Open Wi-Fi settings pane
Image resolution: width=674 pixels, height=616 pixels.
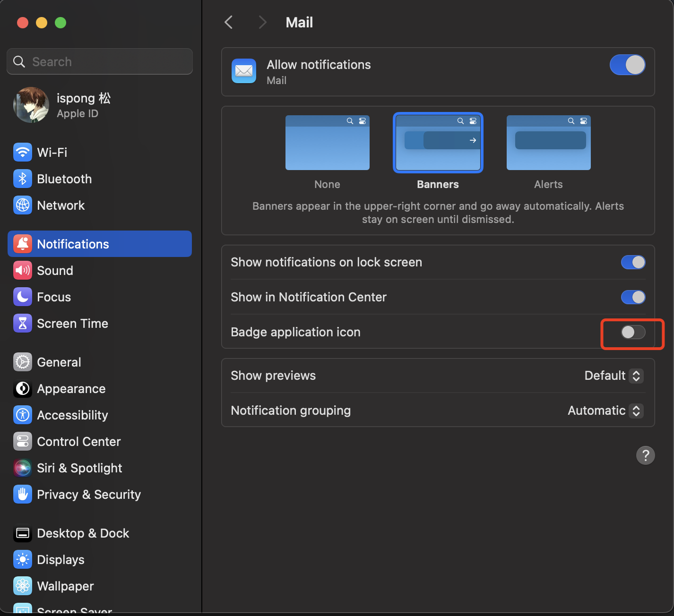pyautogui.click(x=100, y=152)
